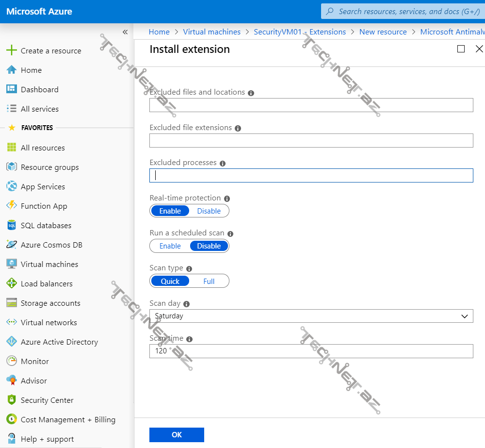Screen dimensions: 485x448
Task: Open Azure Cosmos DB icon in sidebar
Action: (12, 245)
